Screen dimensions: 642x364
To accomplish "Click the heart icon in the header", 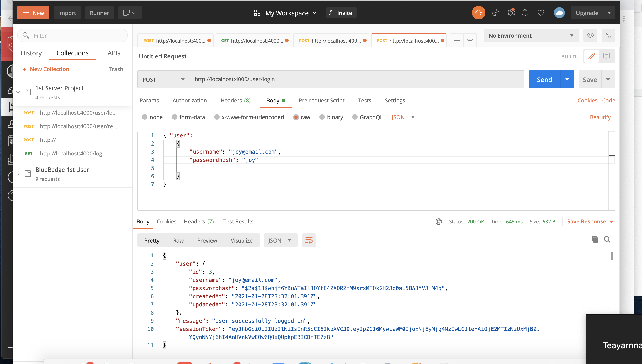I will click(x=541, y=13).
